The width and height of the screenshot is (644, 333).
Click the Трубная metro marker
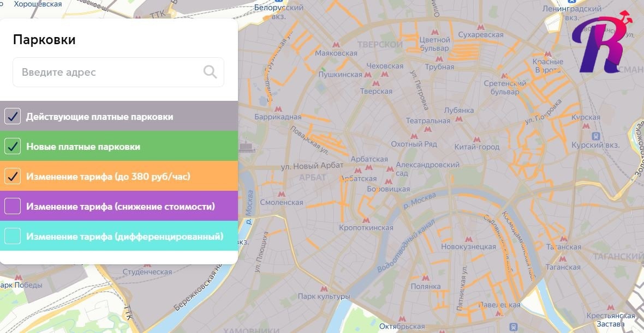pos(439,59)
